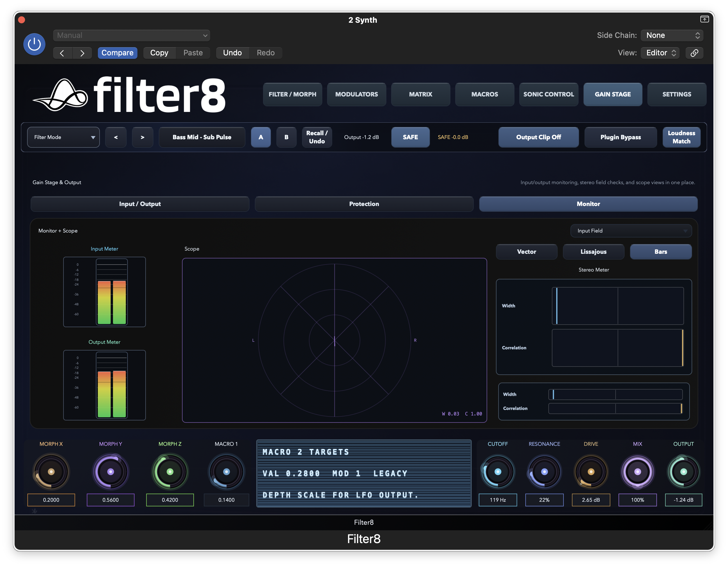Click the Macro 1 knob
728x567 pixels.
(226, 472)
